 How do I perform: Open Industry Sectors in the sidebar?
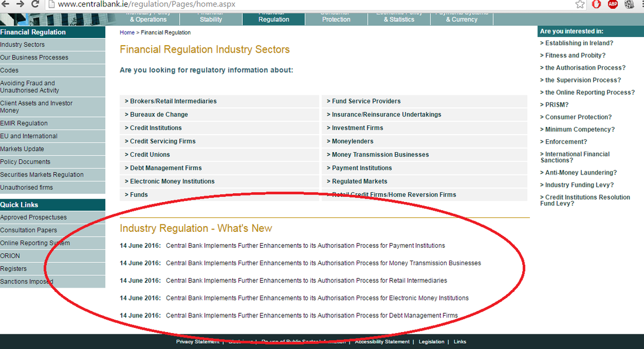coord(53,45)
